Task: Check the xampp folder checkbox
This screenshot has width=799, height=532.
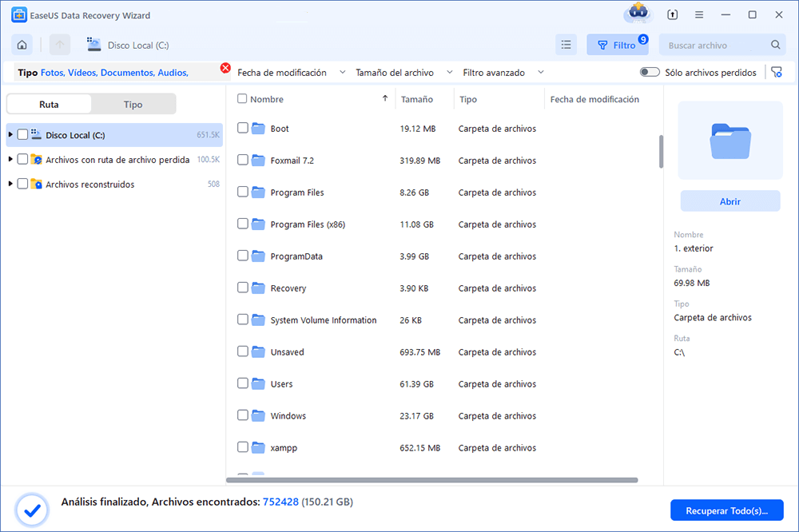Action: click(243, 447)
